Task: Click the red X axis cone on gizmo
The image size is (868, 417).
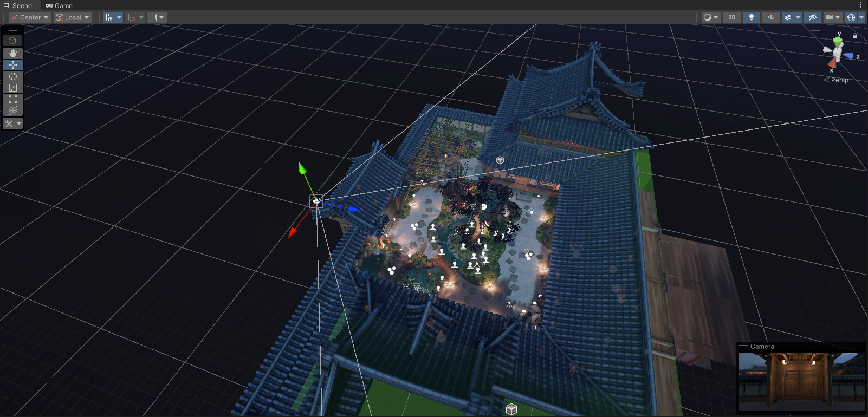Action: point(832,63)
